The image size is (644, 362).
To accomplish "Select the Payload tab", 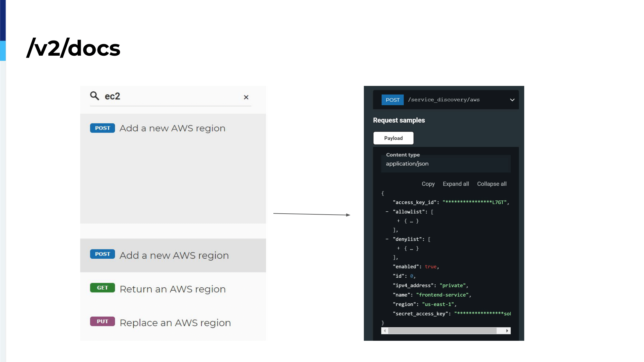I will (393, 138).
